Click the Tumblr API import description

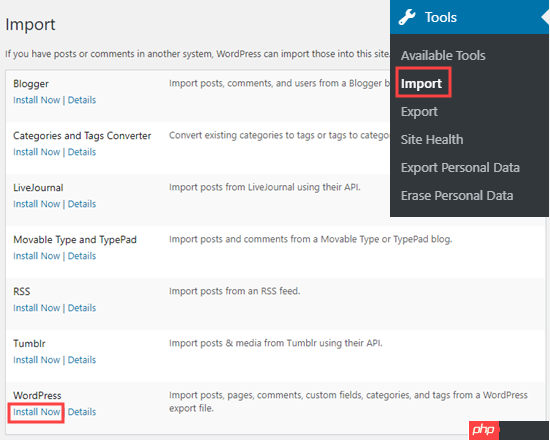pyautogui.click(x=276, y=343)
